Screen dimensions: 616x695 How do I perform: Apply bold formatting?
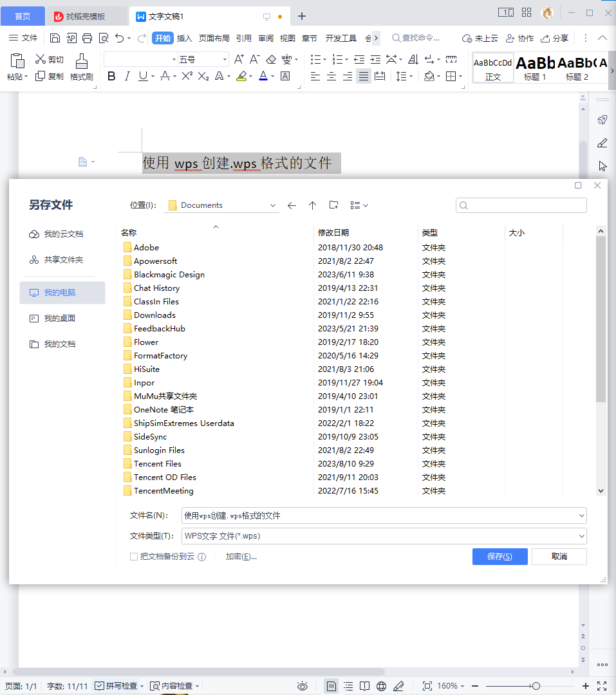point(111,76)
